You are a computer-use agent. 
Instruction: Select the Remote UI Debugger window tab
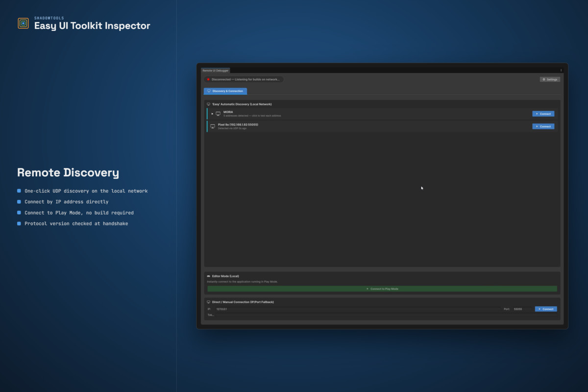click(x=215, y=71)
